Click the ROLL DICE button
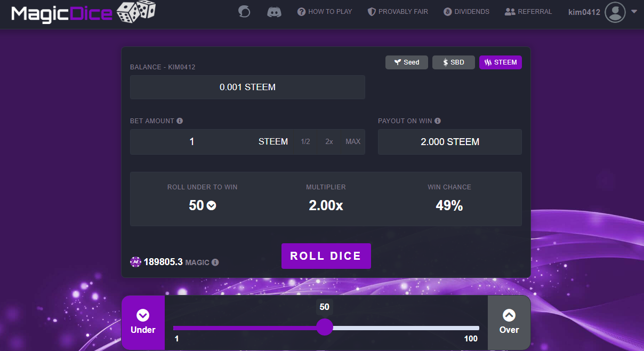 pyautogui.click(x=326, y=256)
